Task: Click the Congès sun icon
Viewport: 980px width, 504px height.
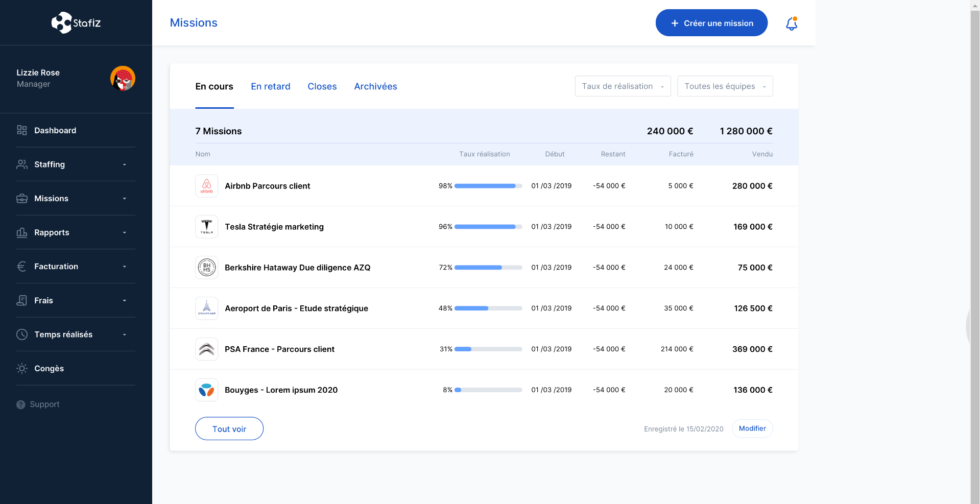Action: [21, 368]
